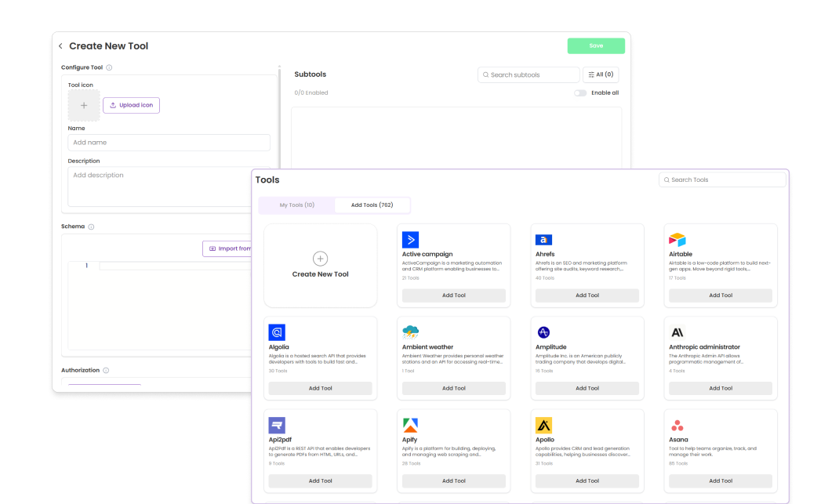Click the magnifier icon in Search Tools
The height and width of the screenshot is (504, 839).
pos(666,179)
